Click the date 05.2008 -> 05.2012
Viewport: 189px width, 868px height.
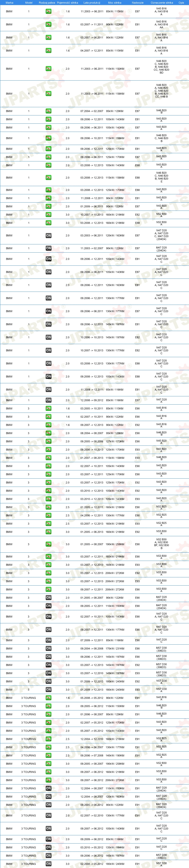(x=92, y=698)
